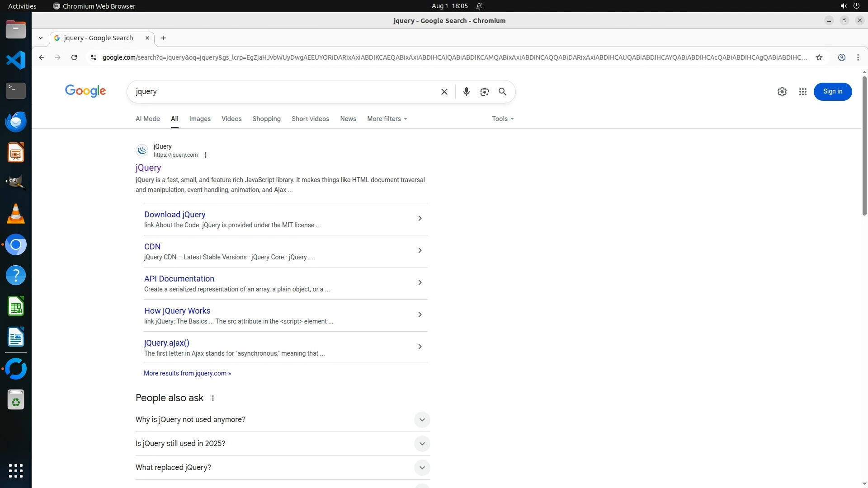Expand "What replaced jQuery?" question

point(421,468)
